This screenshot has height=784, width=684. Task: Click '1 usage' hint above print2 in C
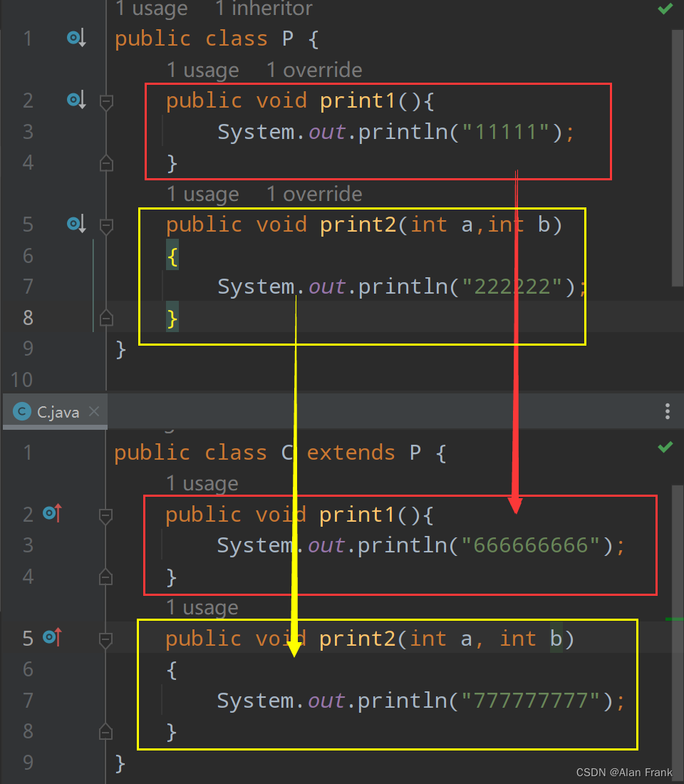[202, 607]
